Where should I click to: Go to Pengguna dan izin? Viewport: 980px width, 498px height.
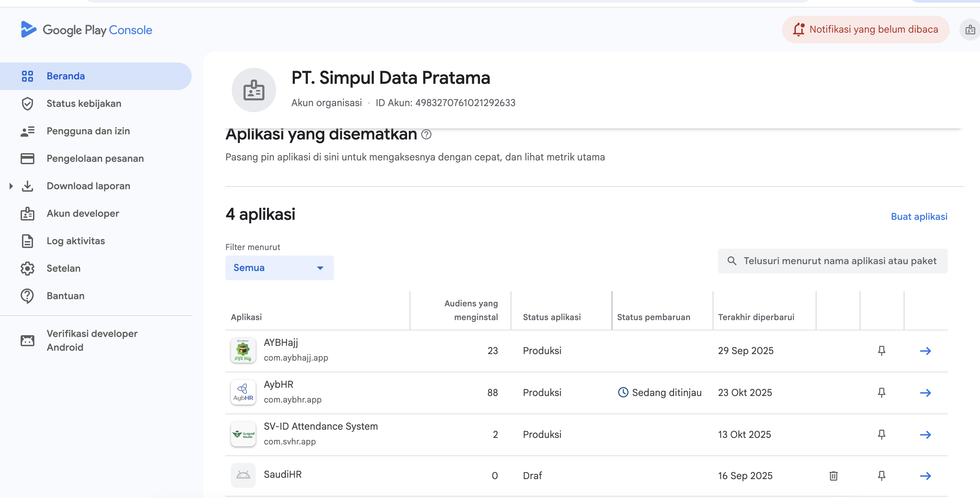coord(88,131)
